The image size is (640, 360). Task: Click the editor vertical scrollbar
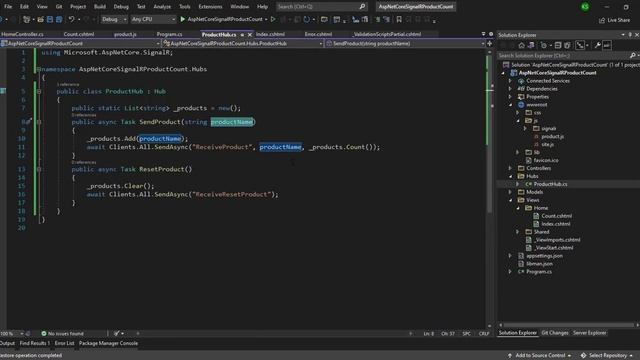pos(489,188)
